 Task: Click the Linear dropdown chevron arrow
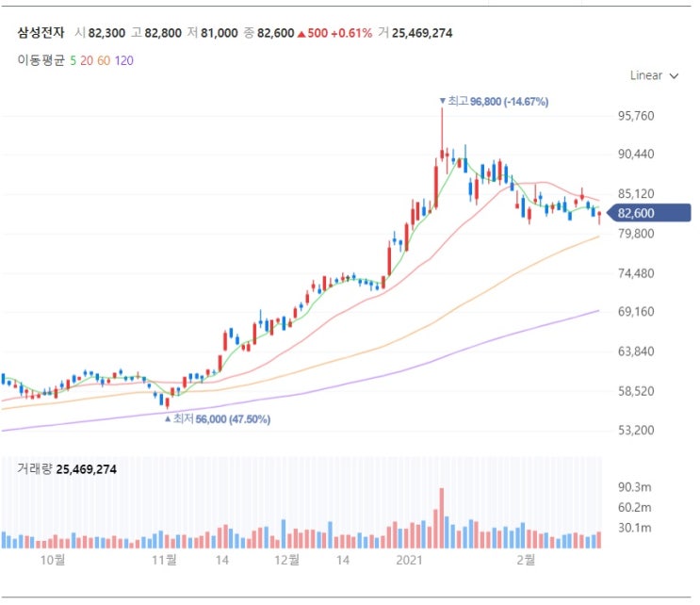674,76
